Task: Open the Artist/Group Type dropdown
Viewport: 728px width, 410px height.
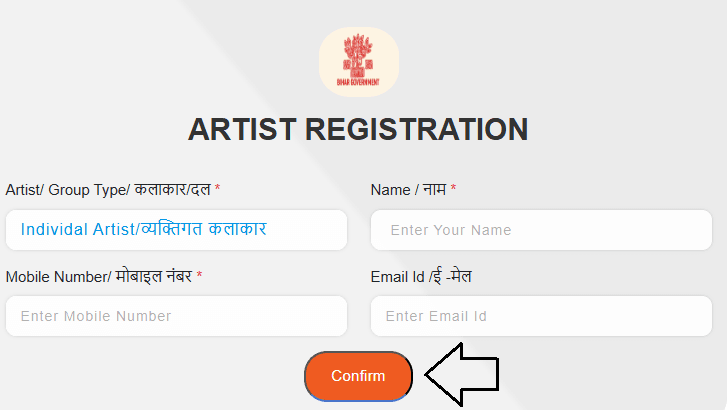Action: coord(176,230)
